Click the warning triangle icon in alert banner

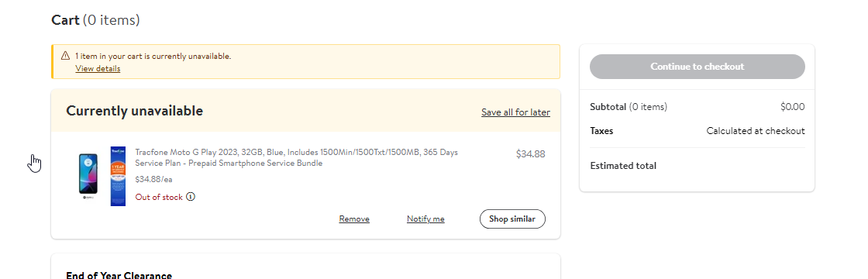[65, 56]
